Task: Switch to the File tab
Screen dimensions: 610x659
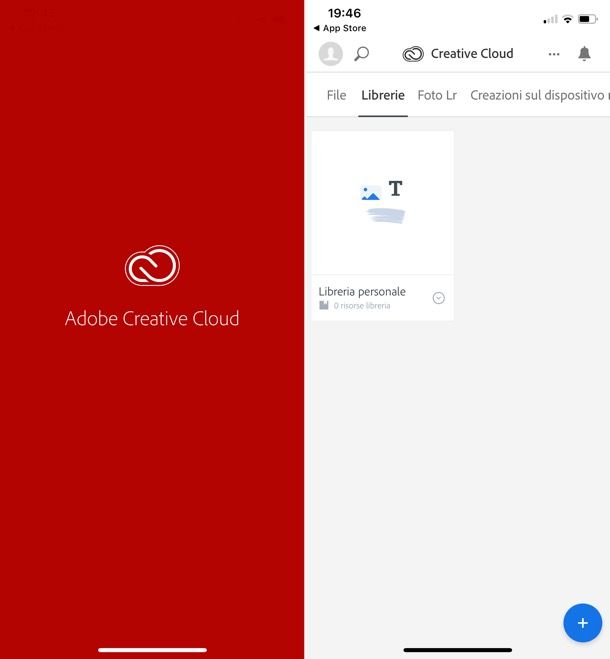Action: click(336, 95)
